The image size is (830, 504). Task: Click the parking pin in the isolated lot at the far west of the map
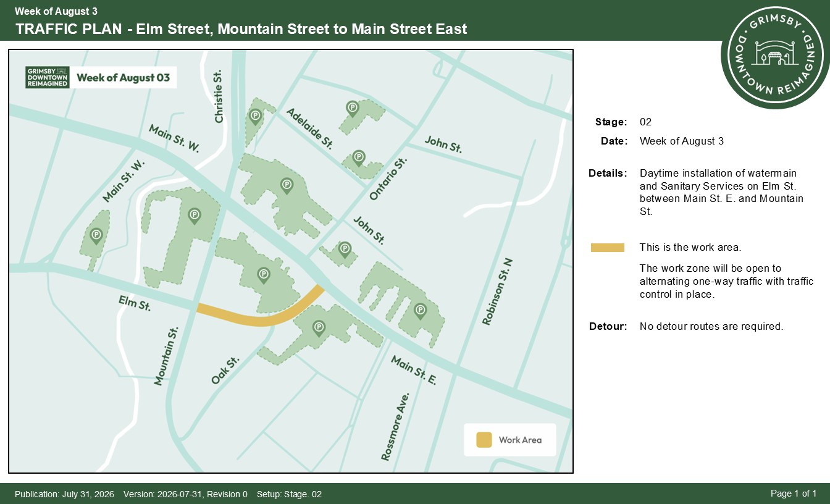96,235
